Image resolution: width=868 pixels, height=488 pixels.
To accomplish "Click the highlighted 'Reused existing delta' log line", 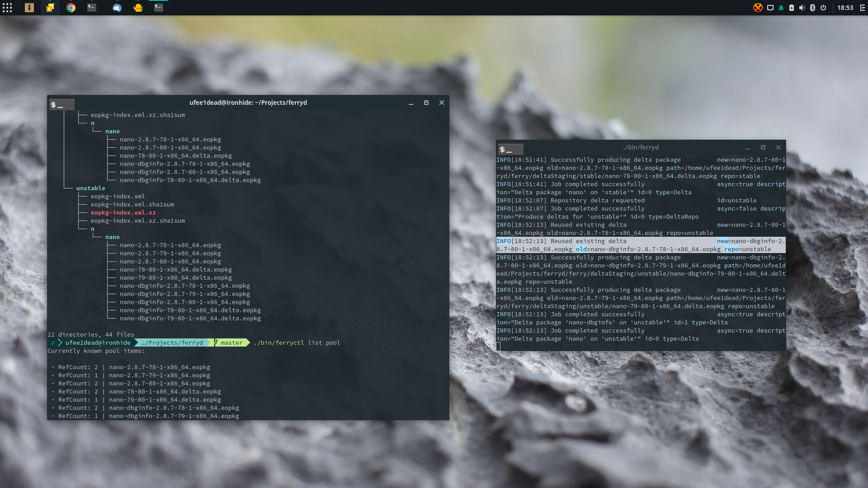I will (x=641, y=245).
